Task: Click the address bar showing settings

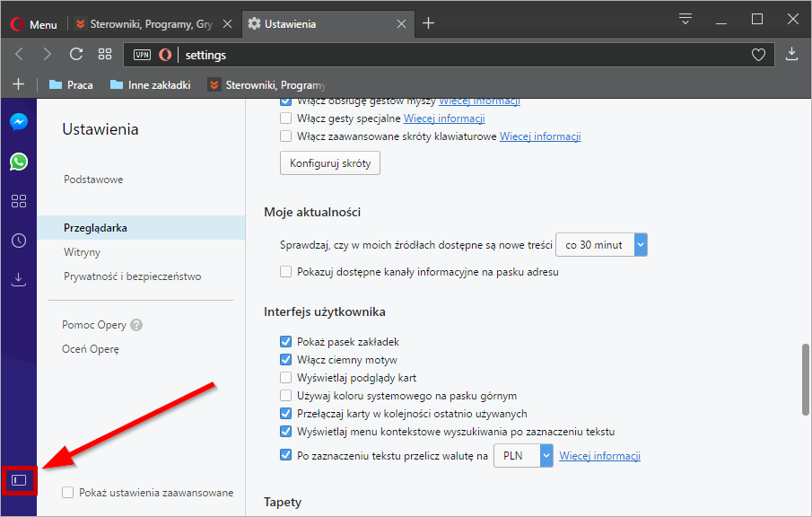Action: click(x=449, y=55)
